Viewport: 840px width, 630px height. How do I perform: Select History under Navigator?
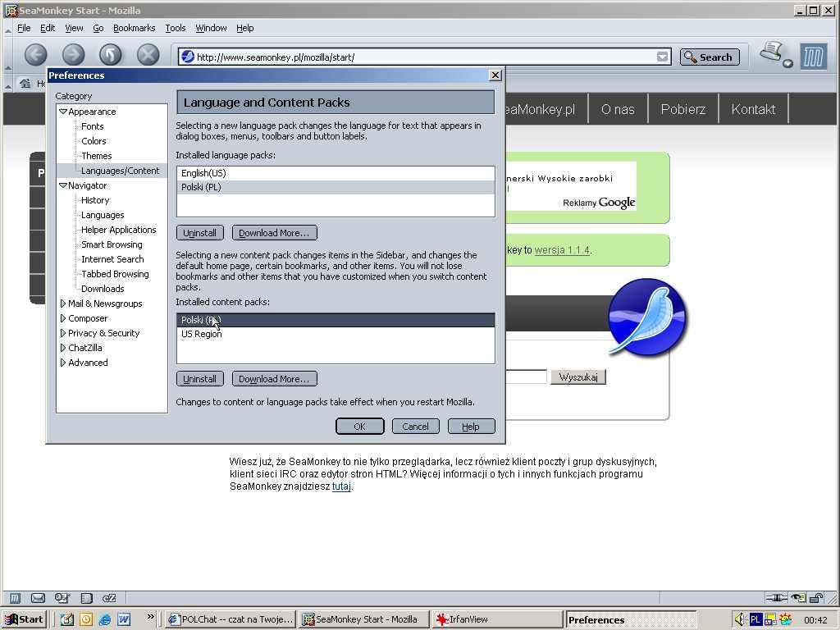(x=95, y=200)
